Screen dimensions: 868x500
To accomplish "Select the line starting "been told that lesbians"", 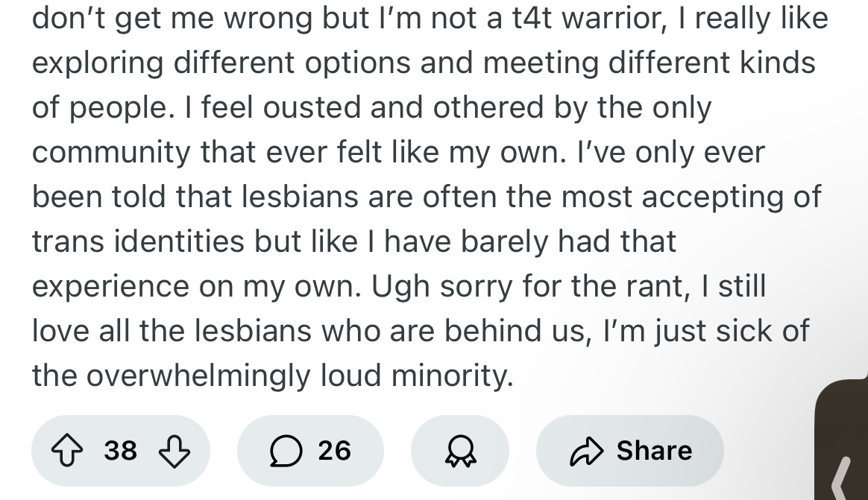I will pos(427,197).
